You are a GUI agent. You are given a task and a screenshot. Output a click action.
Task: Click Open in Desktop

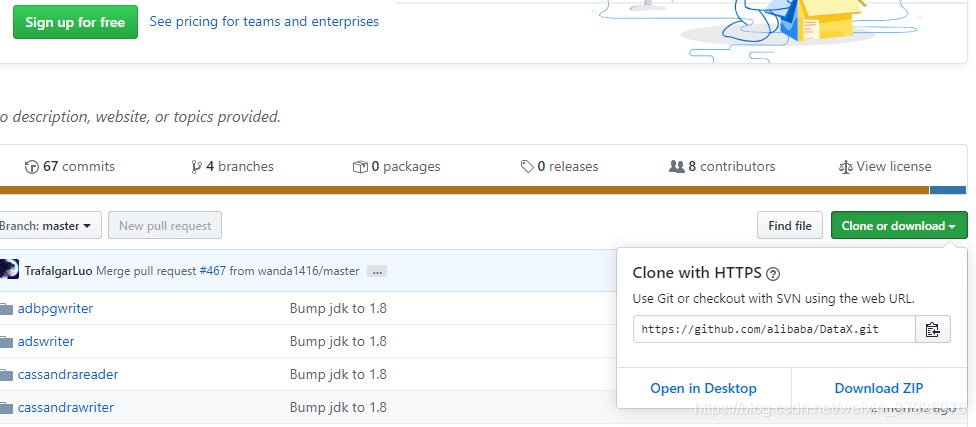[703, 388]
